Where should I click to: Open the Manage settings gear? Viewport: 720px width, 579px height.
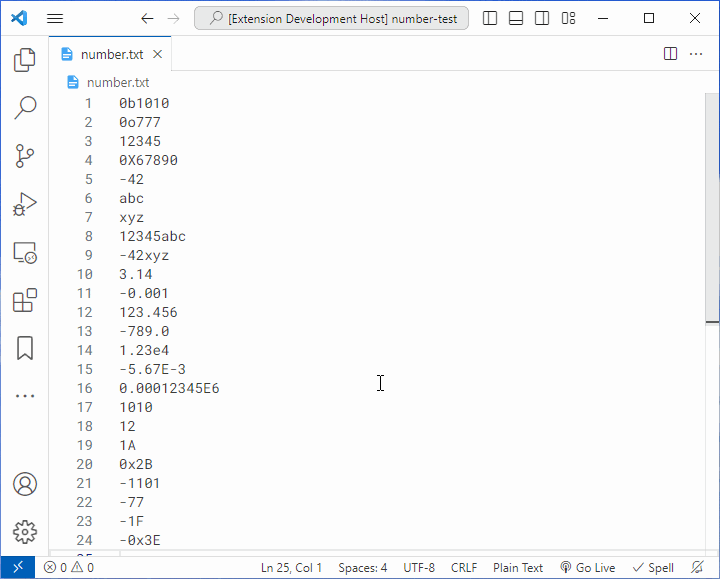[25, 532]
